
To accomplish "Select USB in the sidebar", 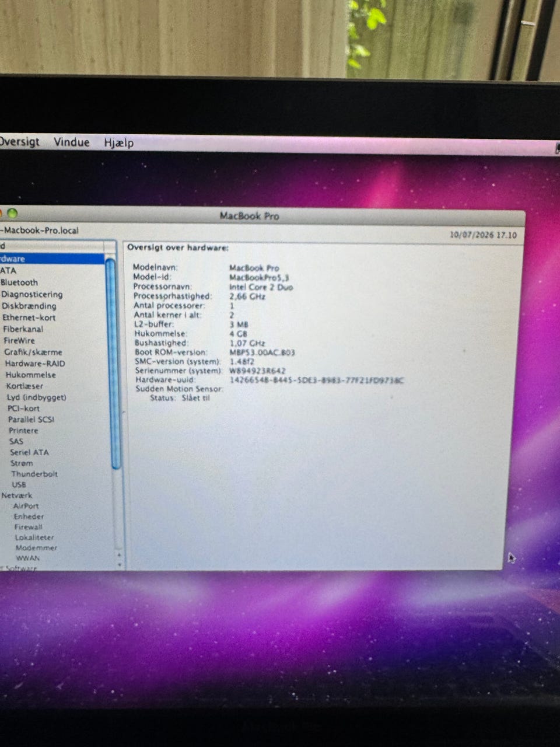I will [x=19, y=484].
